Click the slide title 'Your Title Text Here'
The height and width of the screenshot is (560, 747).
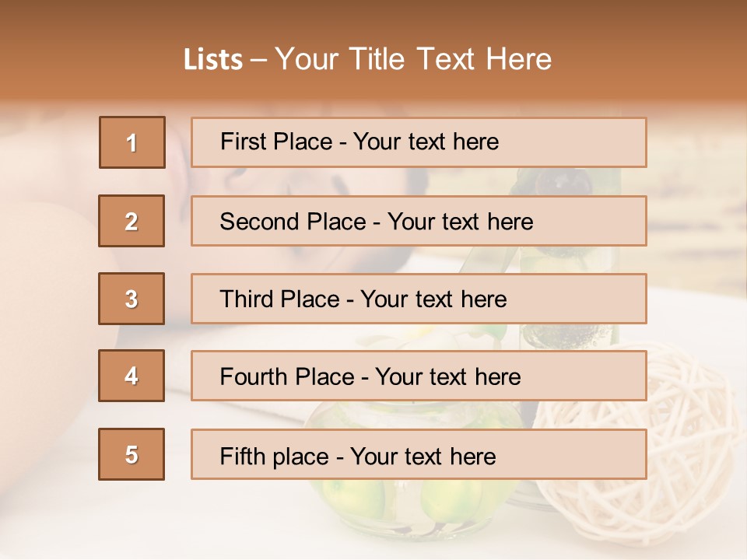[x=413, y=59]
